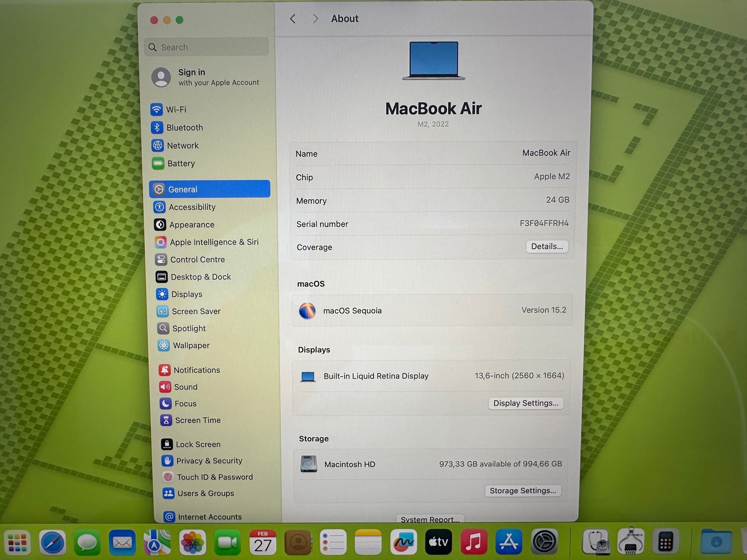
Task: Open App Store from the Dock
Action: coord(509,542)
